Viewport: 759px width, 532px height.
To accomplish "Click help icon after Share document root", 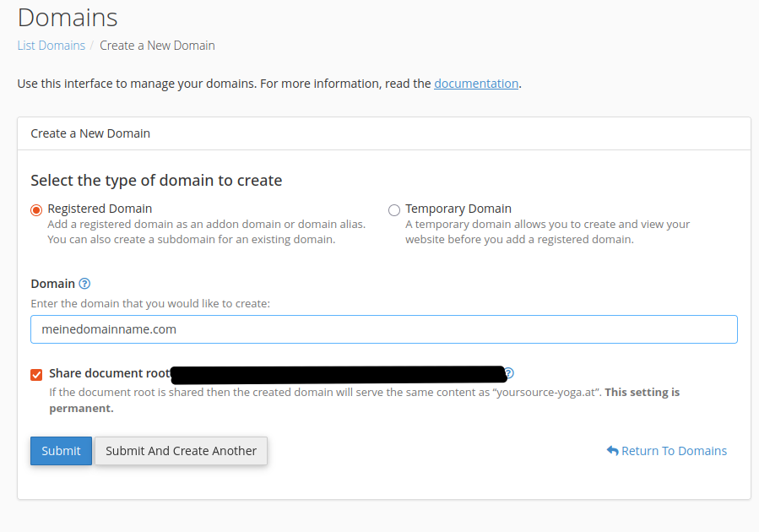I will pos(508,373).
